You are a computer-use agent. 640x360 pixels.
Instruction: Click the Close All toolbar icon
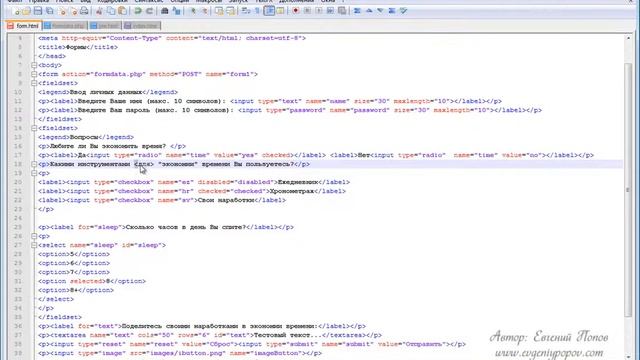[74, 11]
